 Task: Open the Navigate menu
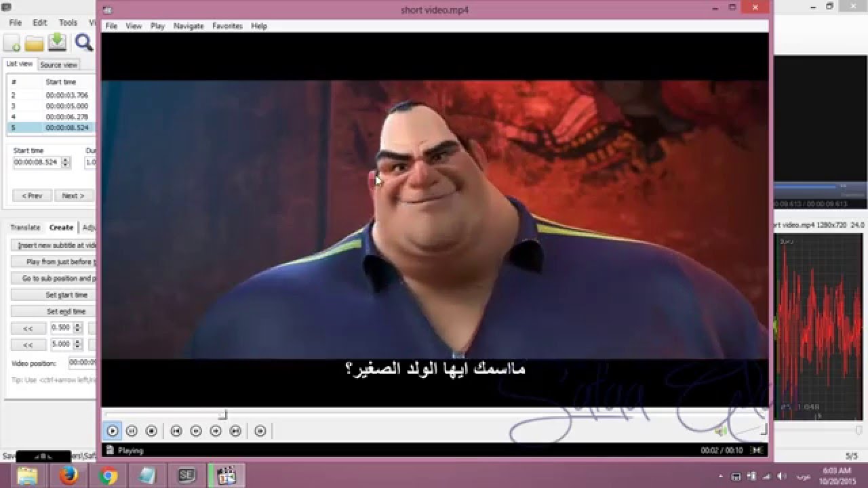pyautogui.click(x=189, y=26)
